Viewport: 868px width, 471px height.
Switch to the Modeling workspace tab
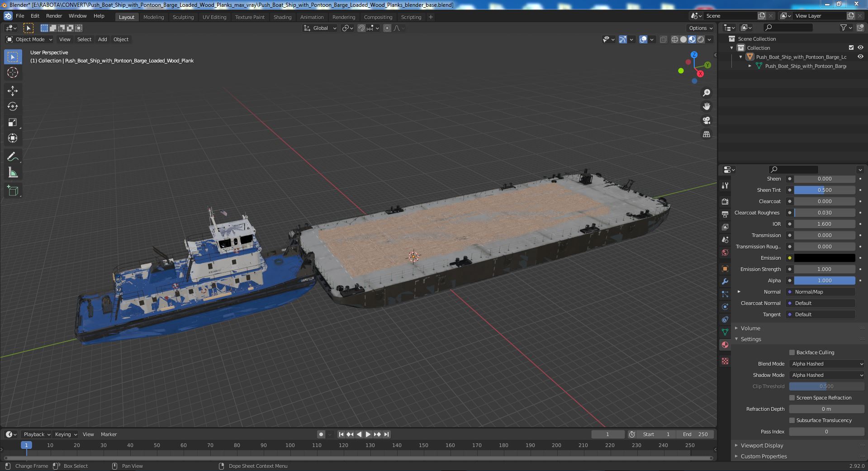pyautogui.click(x=153, y=17)
